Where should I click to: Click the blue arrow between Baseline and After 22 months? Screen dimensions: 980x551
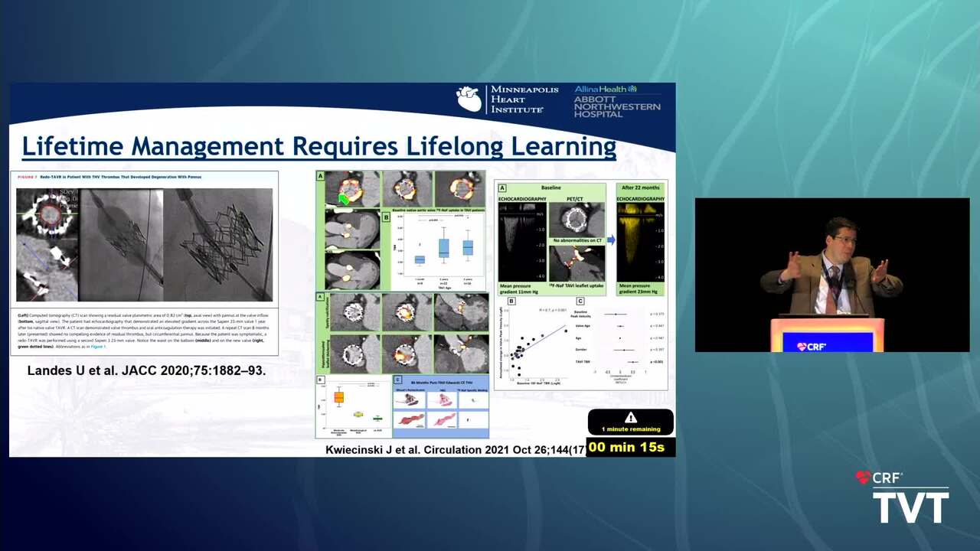[611, 240]
